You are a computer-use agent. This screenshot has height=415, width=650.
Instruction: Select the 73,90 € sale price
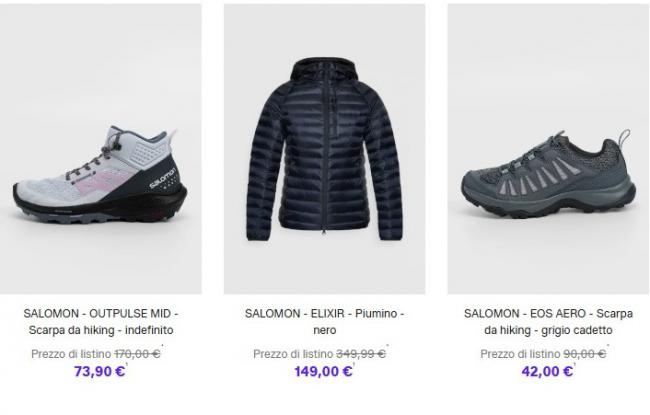click(99, 371)
